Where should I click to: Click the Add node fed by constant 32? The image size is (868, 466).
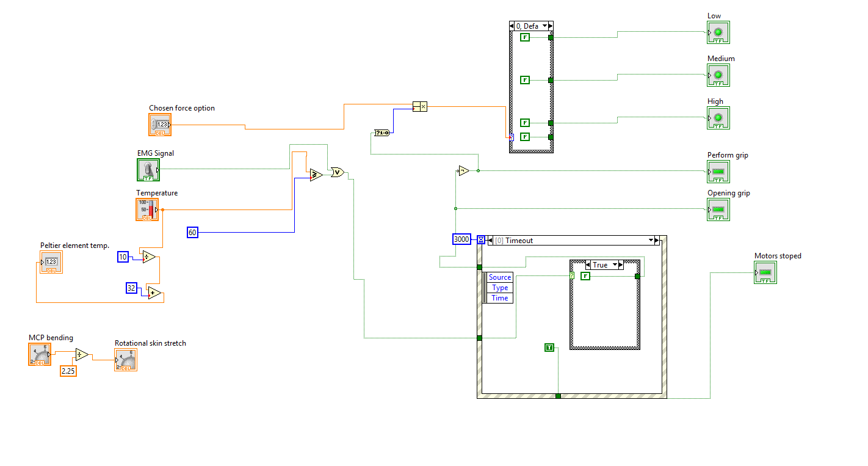(x=154, y=293)
